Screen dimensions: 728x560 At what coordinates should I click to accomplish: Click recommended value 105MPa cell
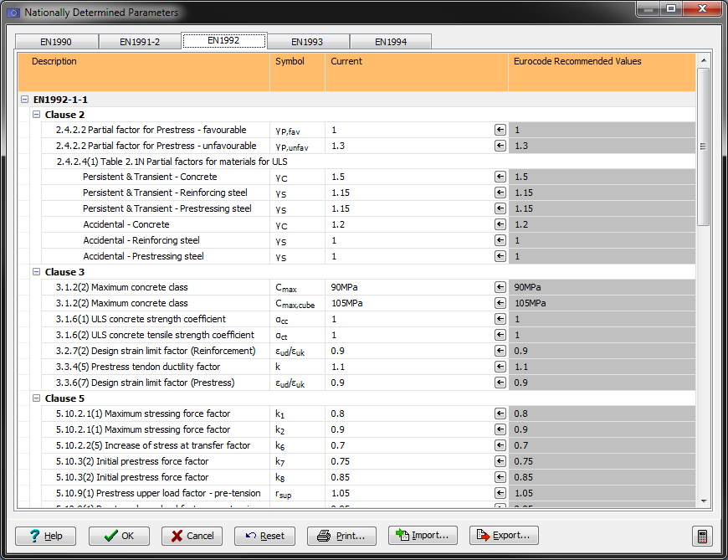(602, 303)
